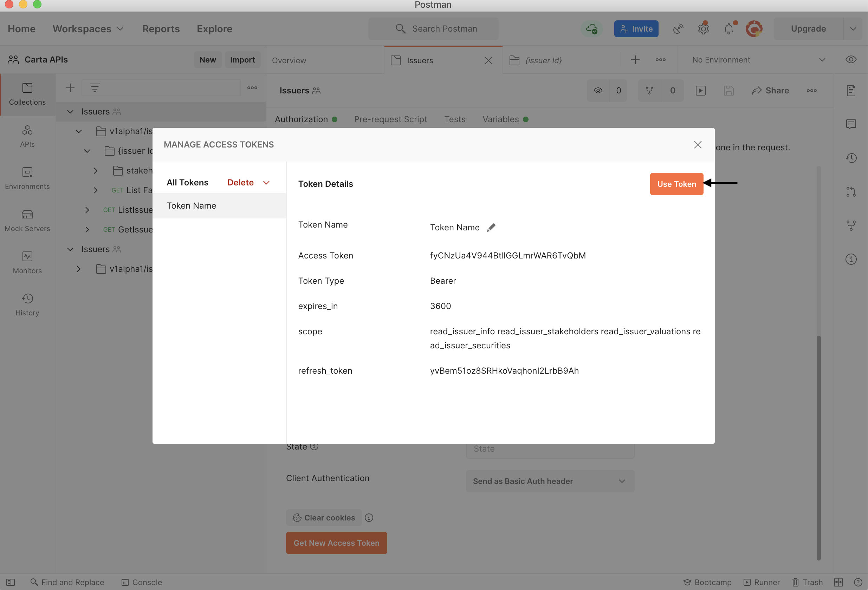Toggle watch collection eye icon

click(598, 90)
